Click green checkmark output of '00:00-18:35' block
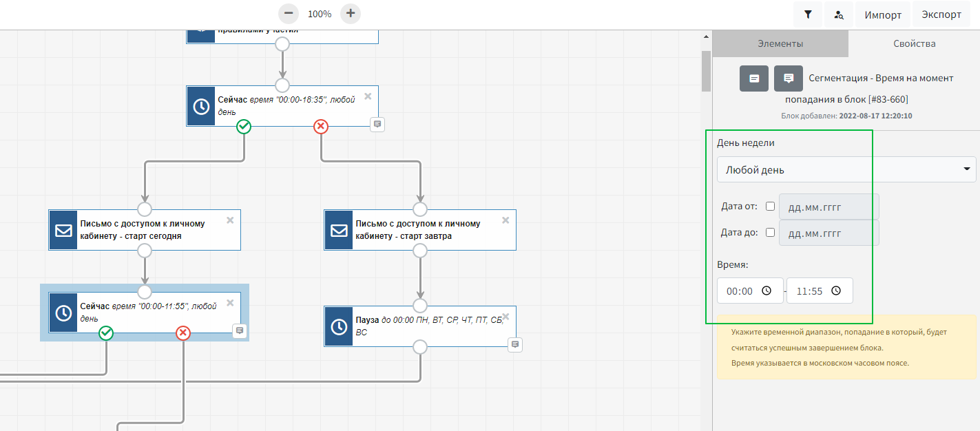Image resolution: width=980 pixels, height=431 pixels. click(244, 126)
